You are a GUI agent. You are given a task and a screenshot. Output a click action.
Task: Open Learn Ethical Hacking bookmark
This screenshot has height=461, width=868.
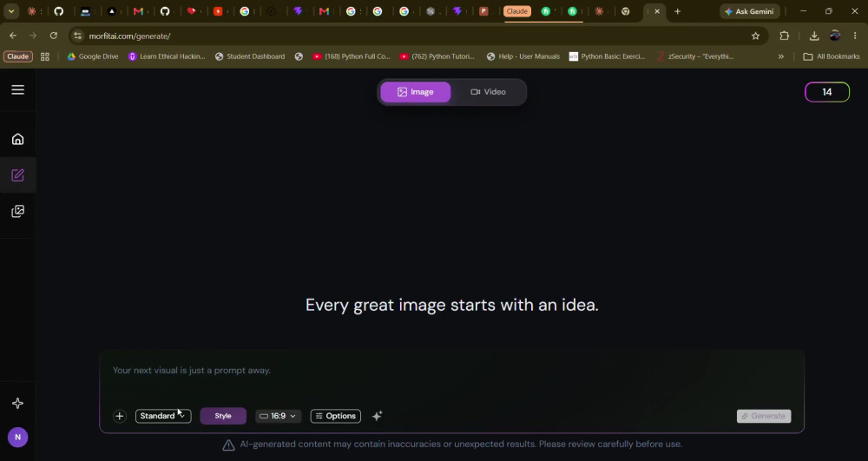click(167, 56)
